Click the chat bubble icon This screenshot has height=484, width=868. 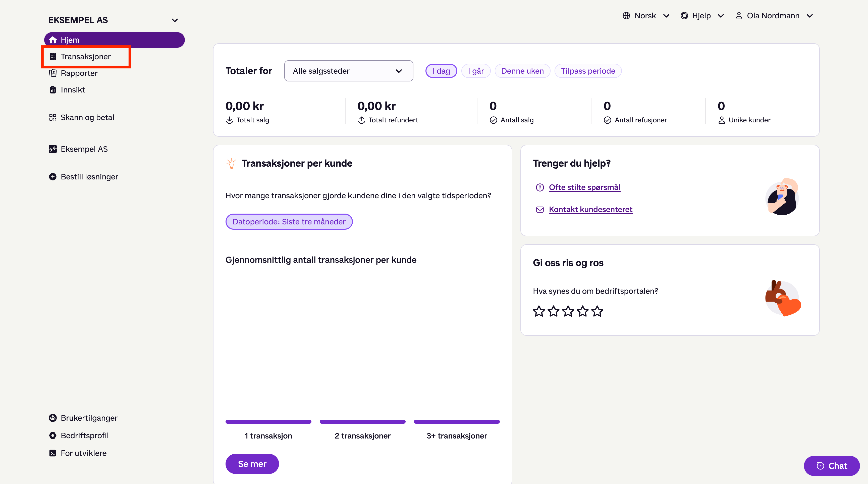[x=821, y=466]
